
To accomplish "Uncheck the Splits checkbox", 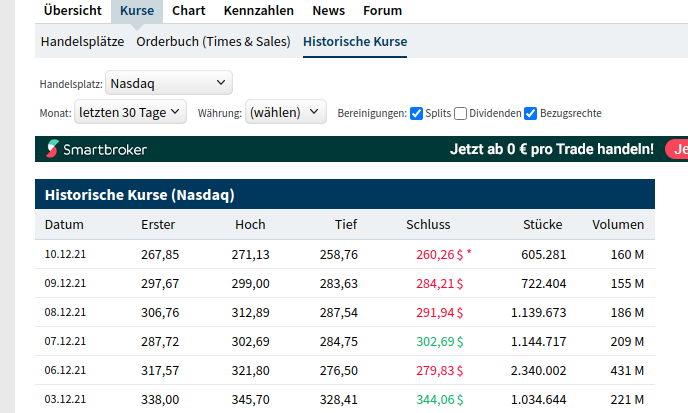I will coord(417,113).
